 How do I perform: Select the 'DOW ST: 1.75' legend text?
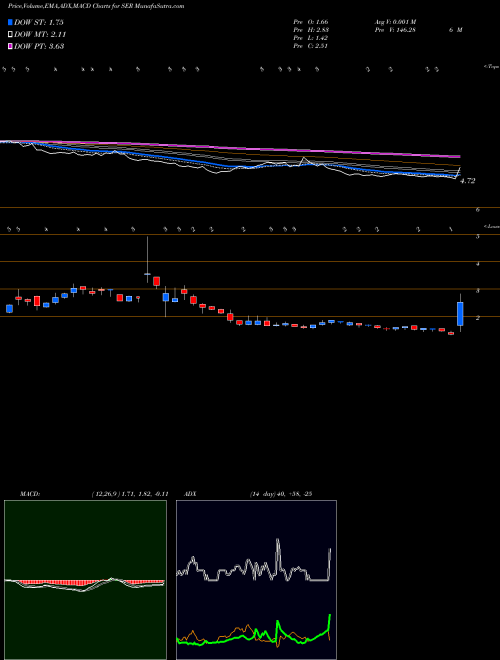(39, 22)
